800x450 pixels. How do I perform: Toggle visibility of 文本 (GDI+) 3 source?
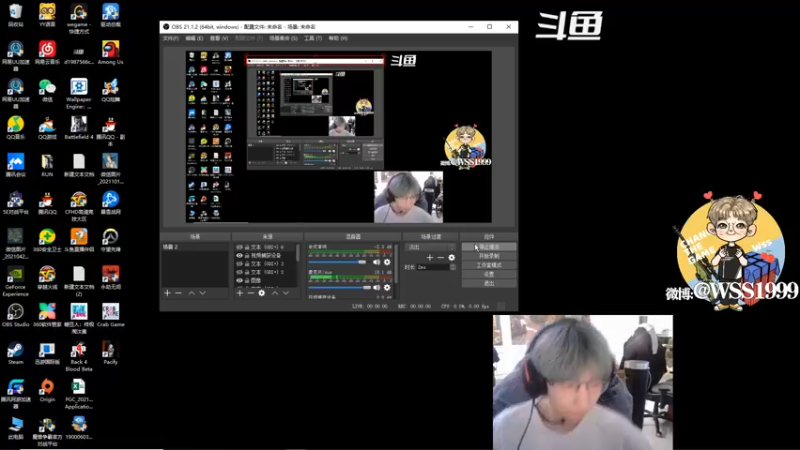239,264
